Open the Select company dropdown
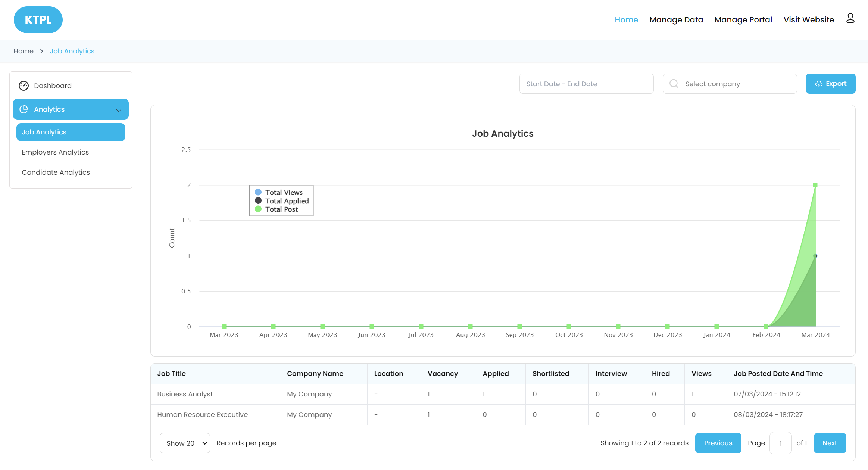 pos(730,84)
